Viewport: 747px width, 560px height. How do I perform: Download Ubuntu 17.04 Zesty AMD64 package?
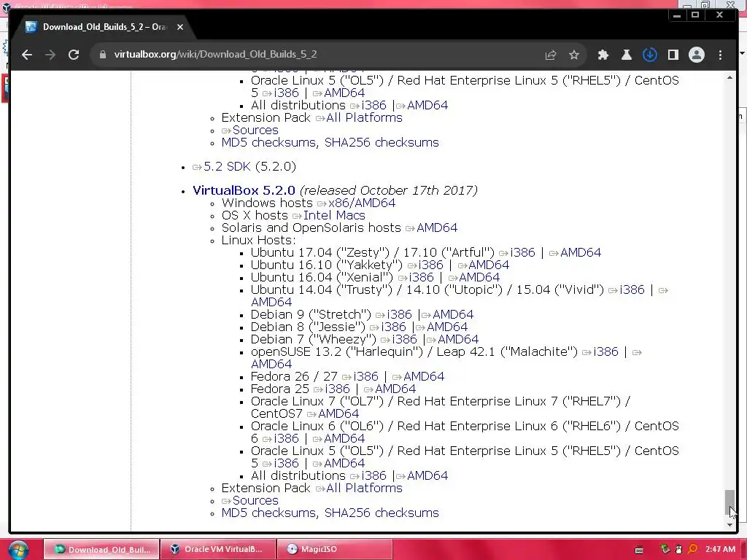click(x=581, y=252)
